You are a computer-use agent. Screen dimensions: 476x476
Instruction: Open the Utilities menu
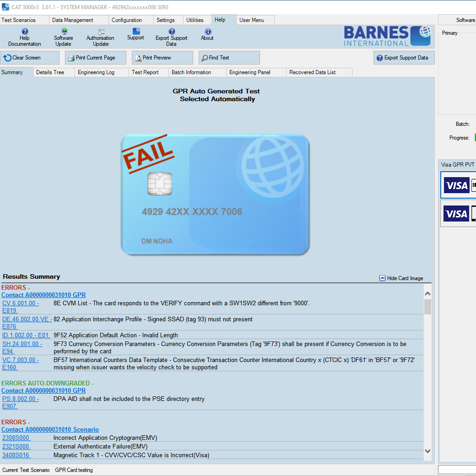click(195, 20)
